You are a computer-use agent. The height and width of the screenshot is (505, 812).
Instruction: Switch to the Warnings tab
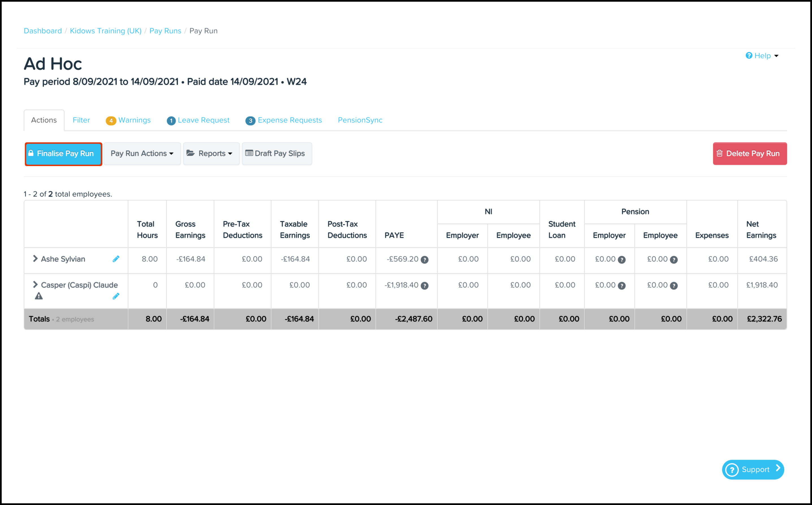pos(128,120)
